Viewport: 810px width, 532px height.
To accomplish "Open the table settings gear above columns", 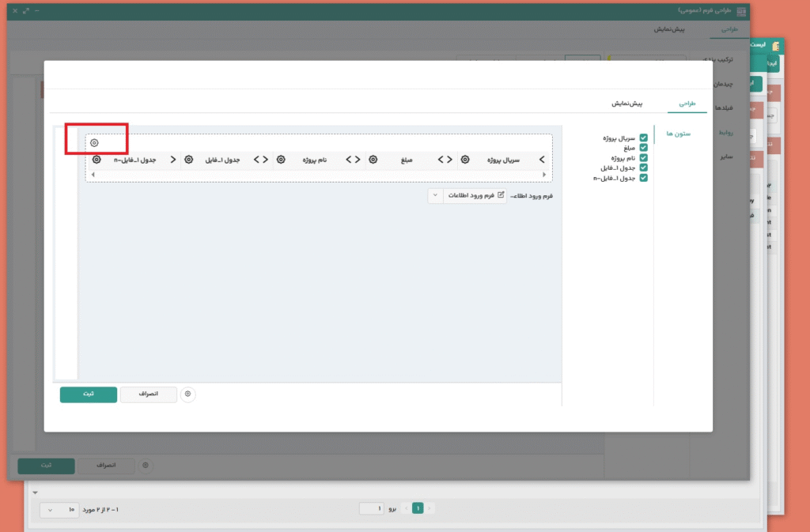I will click(x=94, y=143).
